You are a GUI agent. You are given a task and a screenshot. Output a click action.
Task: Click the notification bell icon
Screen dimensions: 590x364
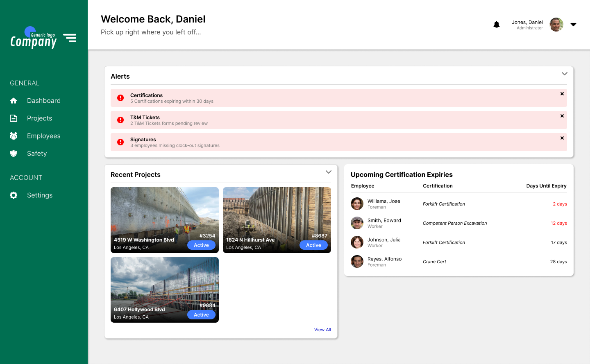point(497,25)
